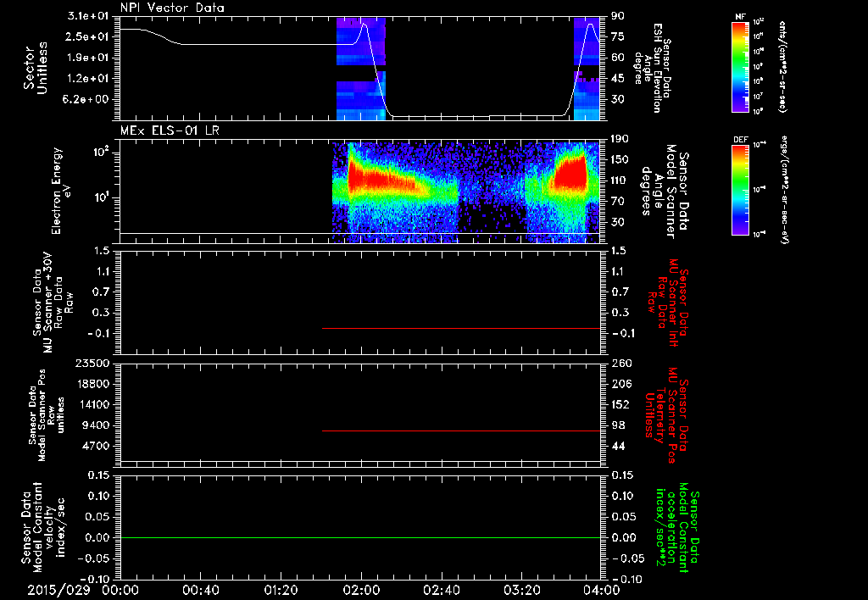Click the '04:00' time tick label
The height and width of the screenshot is (600, 868).
coord(603,590)
